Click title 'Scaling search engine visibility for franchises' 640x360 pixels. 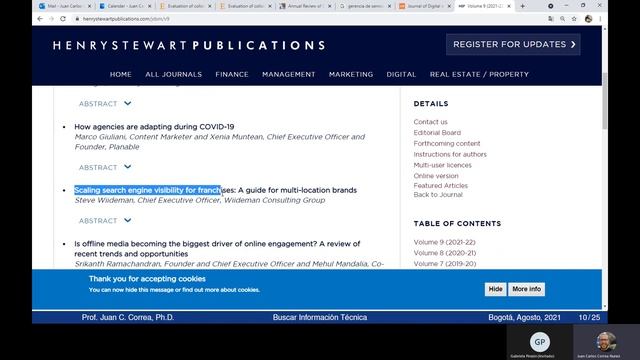click(216, 190)
